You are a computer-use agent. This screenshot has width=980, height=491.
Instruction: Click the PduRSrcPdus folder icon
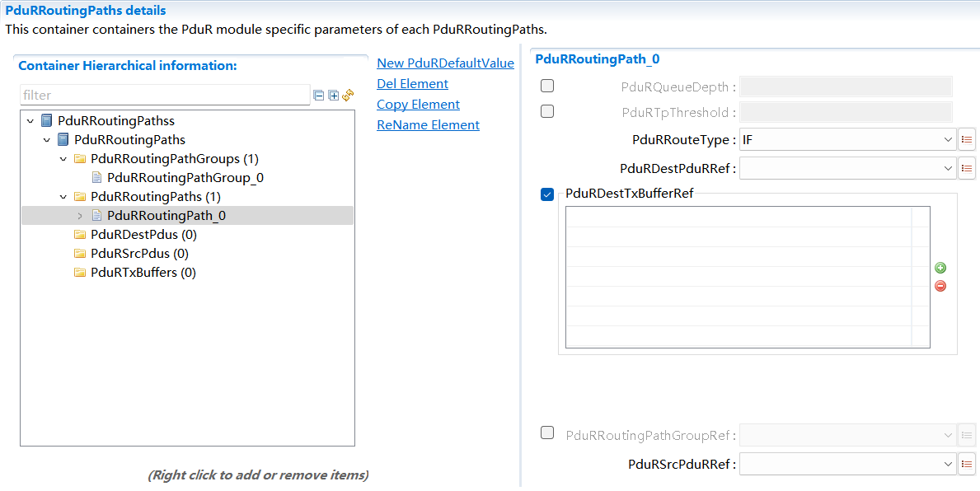click(79, 254)
